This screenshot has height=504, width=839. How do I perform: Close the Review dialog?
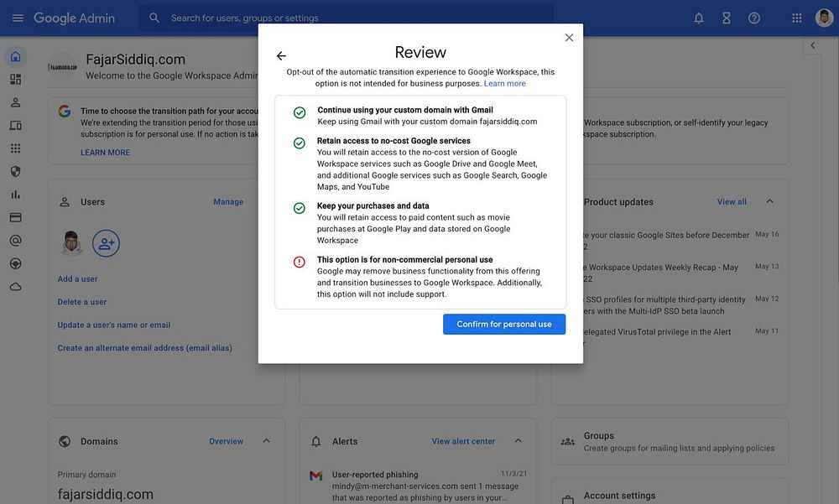click(x=570, y=38)
